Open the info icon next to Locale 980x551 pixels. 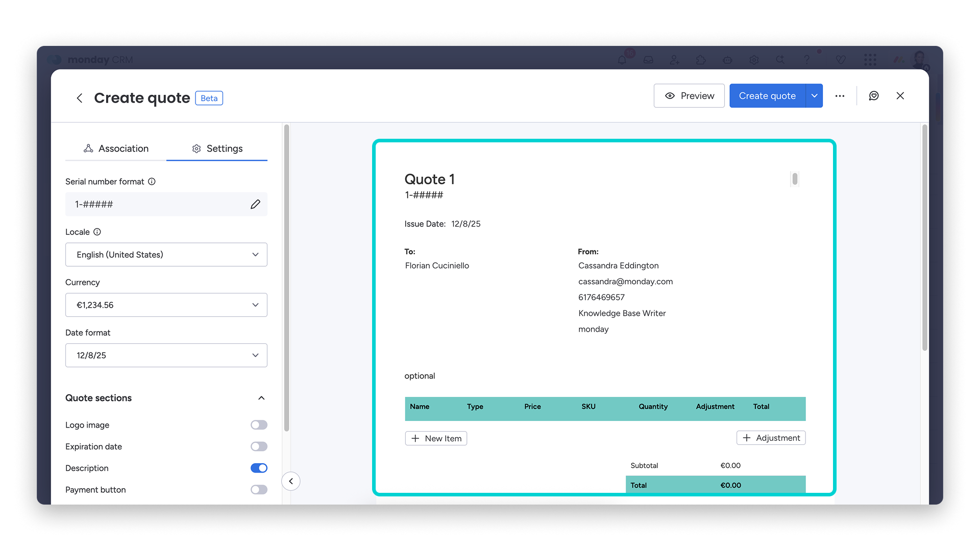97,232
